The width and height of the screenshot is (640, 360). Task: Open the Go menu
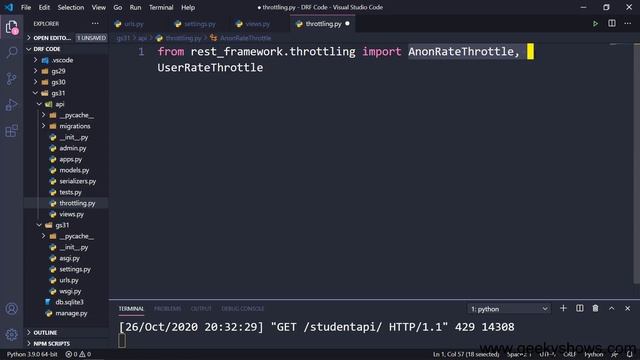tap(118, 7)
